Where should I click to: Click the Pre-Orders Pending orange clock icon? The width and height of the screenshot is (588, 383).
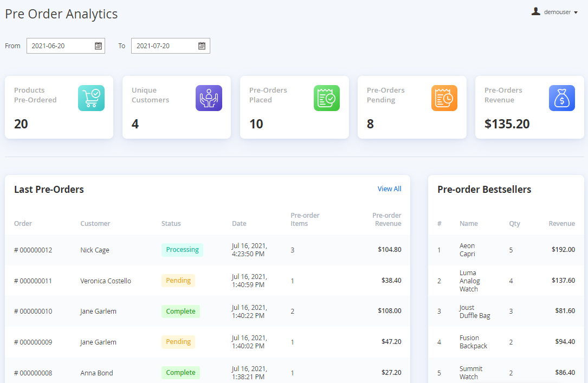444,98
